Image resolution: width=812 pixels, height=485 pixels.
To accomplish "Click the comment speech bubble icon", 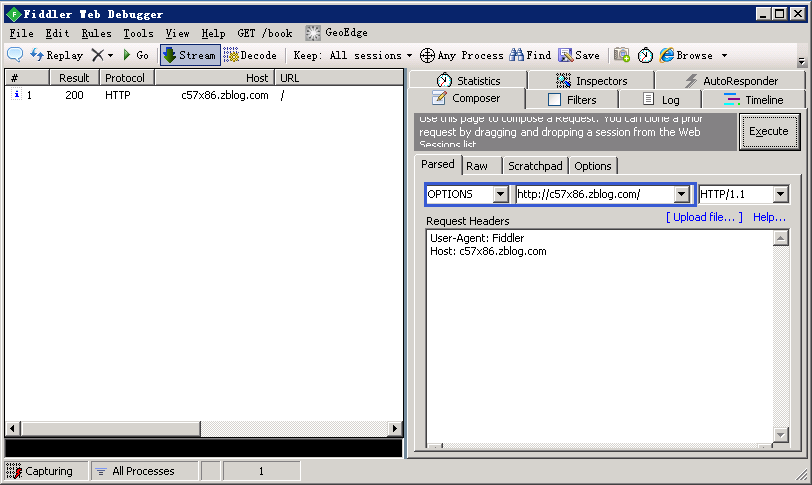I will pos(15,55).
